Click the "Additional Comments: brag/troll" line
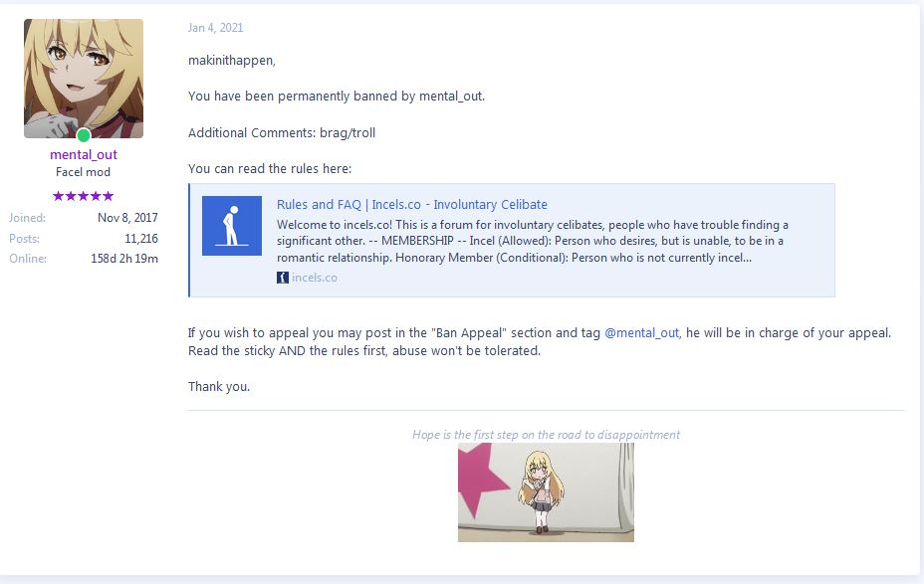Viewport: 924px width, 584px height. 282,132
